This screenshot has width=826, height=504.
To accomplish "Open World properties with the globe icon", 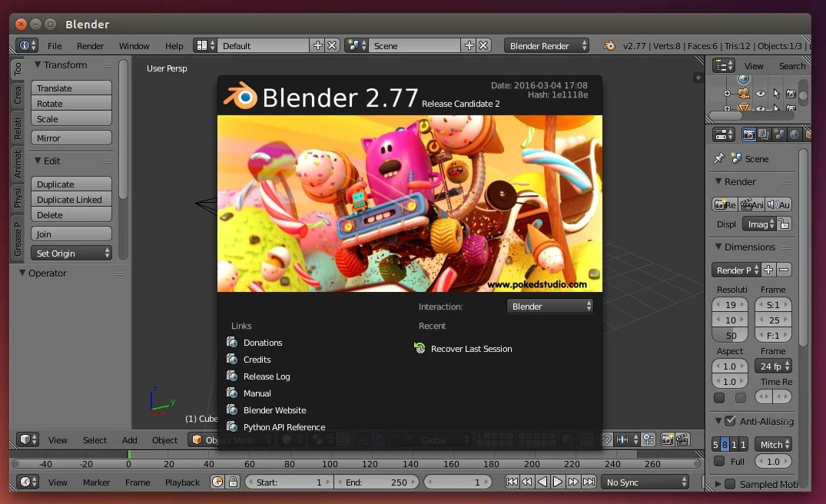I will coord(794,134).
